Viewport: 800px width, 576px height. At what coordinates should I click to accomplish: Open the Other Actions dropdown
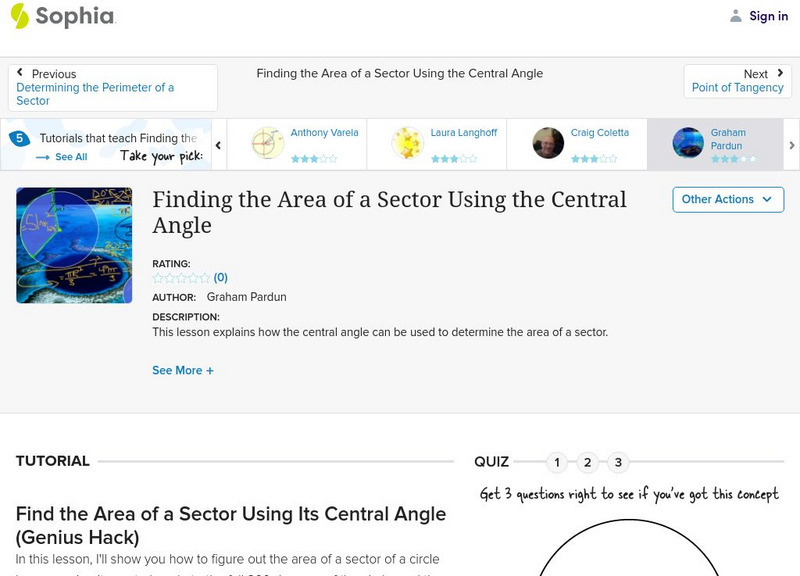(727, 199)
